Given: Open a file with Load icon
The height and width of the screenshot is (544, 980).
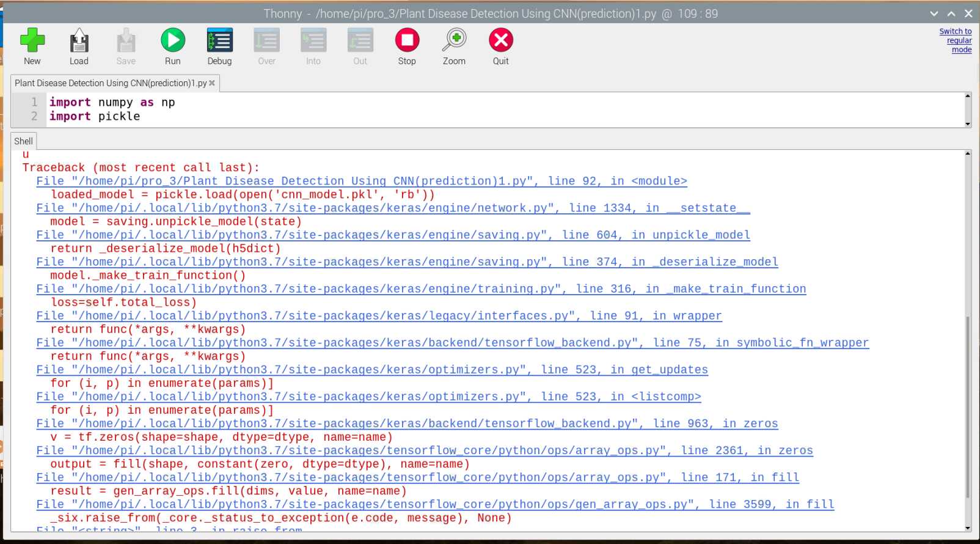Looking at the screenshot, I should 79,46.
